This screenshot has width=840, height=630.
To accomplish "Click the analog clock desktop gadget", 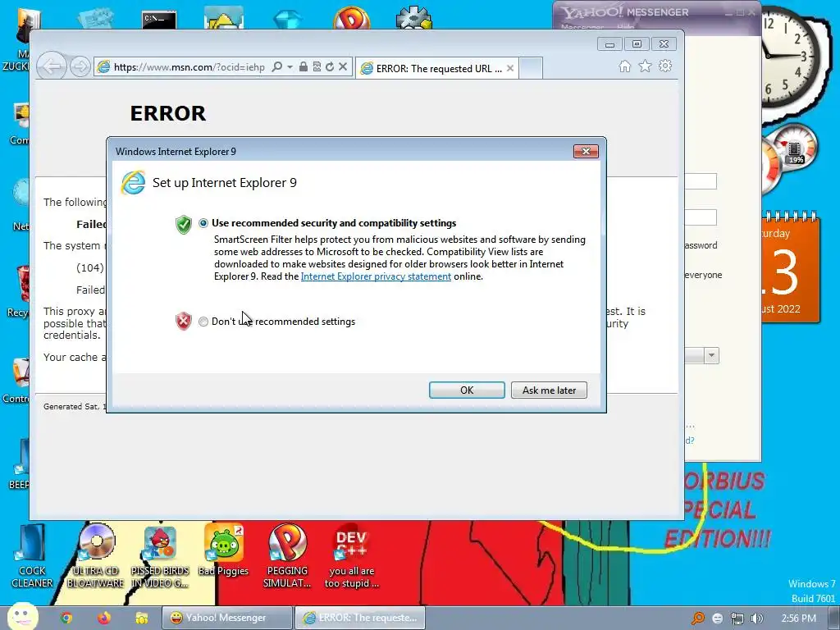I will pyautogui.click(x=792, y=57).
